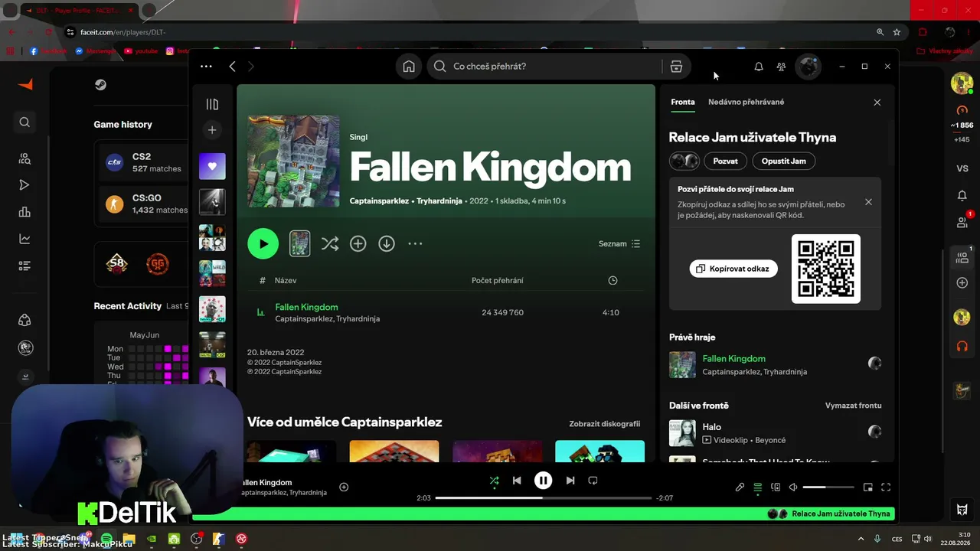The image size is (980, 551).
Task: Open the lyrics microphone icon
Action: (740, 487)
